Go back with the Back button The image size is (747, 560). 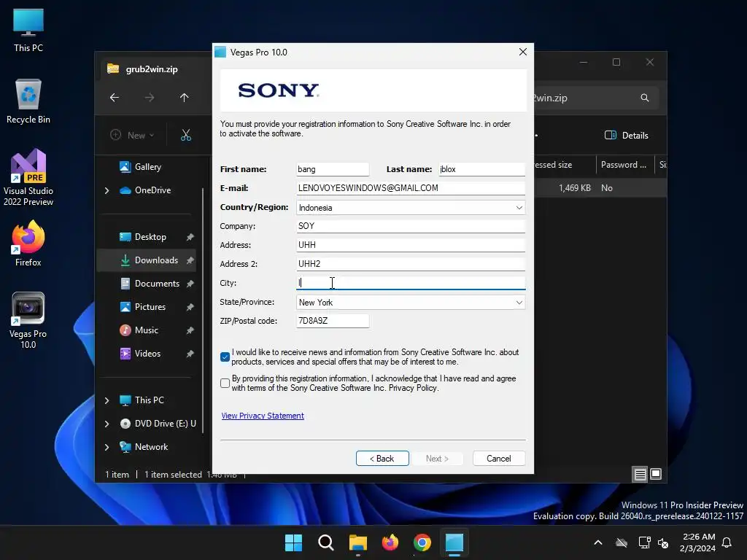[382, 458]
